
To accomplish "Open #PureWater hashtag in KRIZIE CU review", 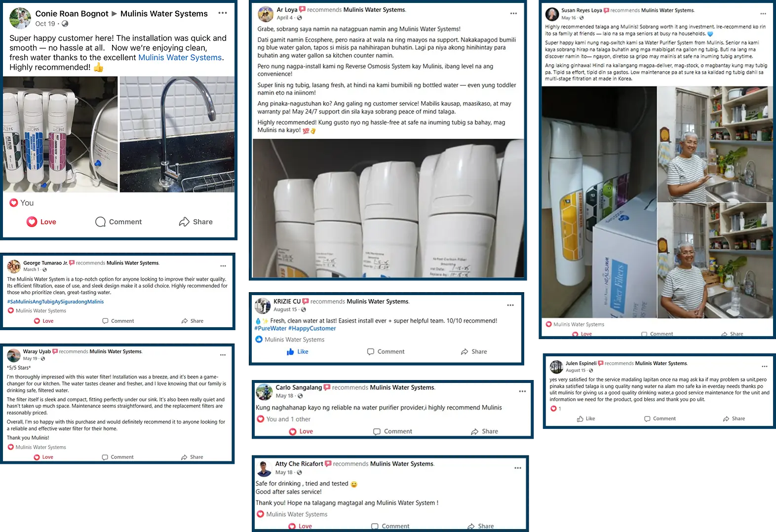I will point(270,328).
